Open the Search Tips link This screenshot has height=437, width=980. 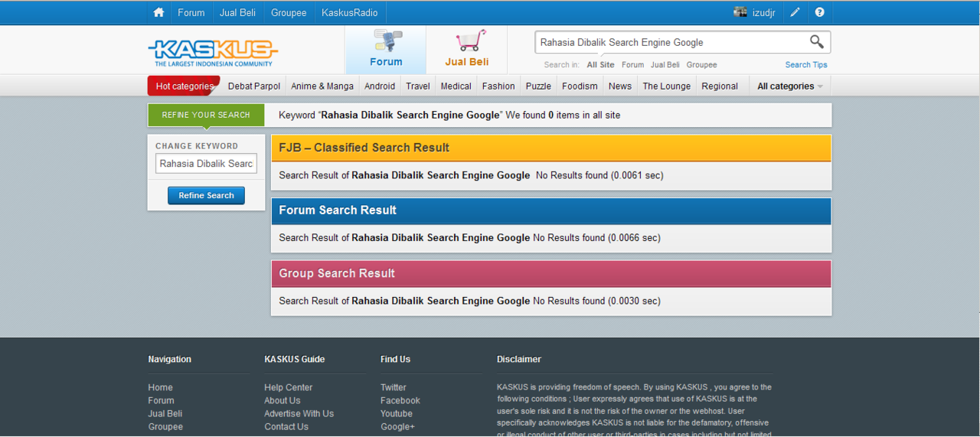pos(806,65)
